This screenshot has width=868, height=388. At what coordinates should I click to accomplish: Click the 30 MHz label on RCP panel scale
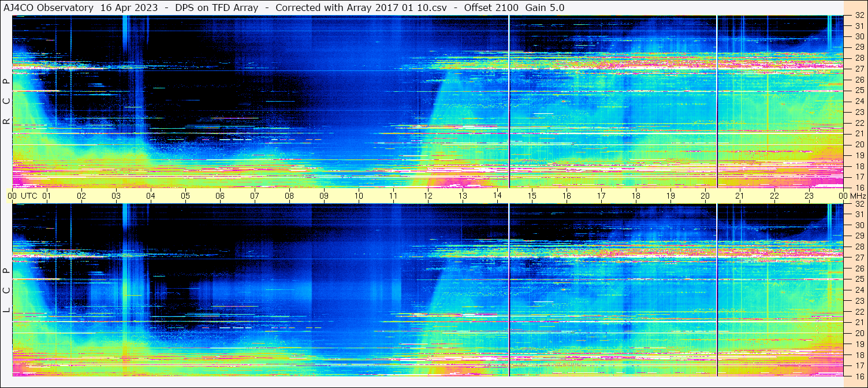coord(859,36)
